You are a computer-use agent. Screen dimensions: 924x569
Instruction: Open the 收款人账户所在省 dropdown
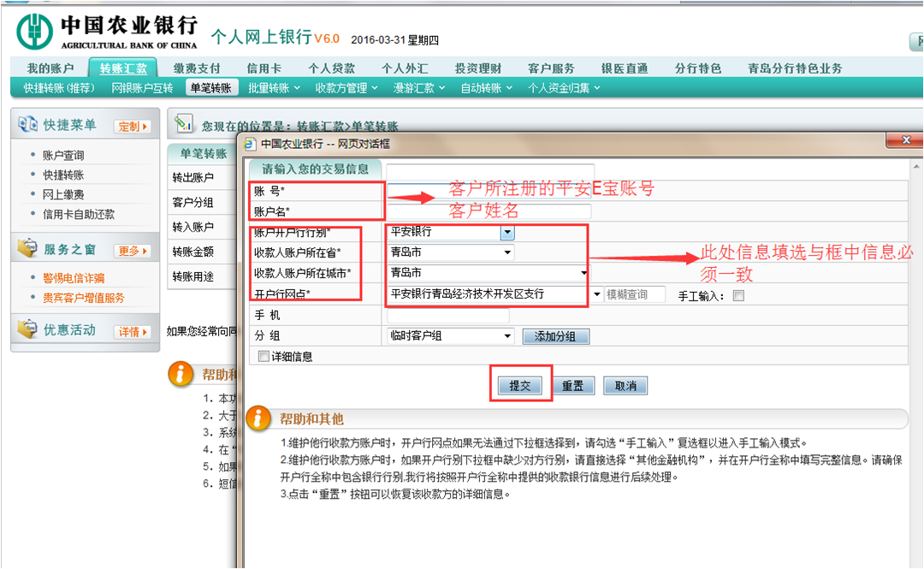pos(507,252)
